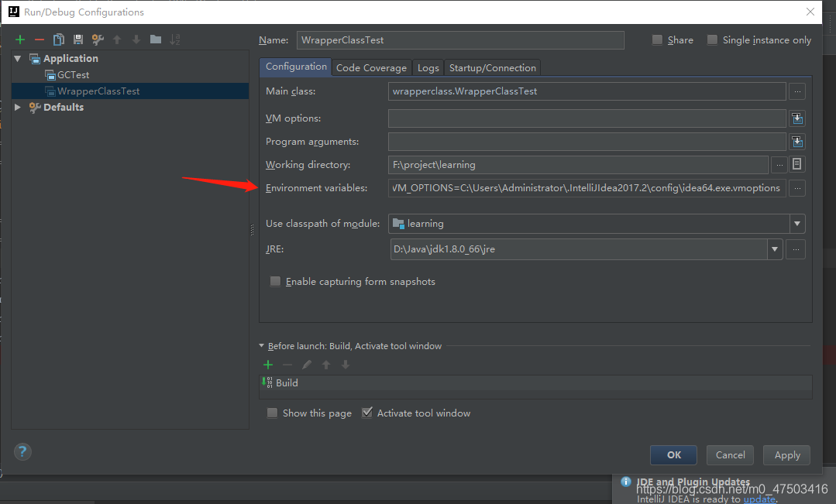836x504 pixels.
Task: Enable capturing form snapshots
Action: click(x=275, y=281)
